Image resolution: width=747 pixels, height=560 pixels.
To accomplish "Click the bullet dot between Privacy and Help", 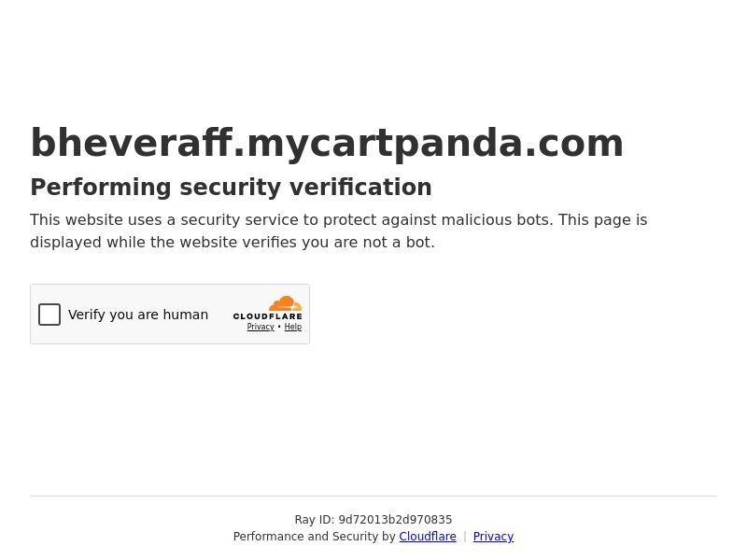I will tap(279, 327).
